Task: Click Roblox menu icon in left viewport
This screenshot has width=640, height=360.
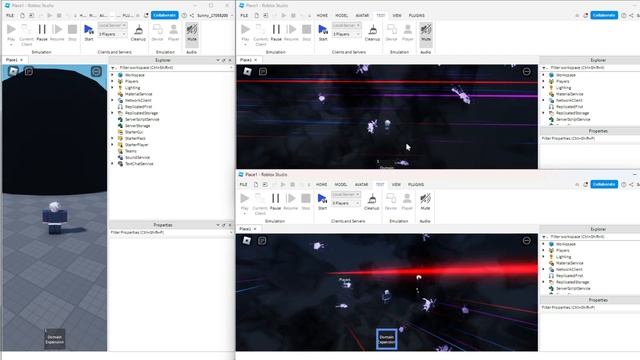Action: (13, 71)
